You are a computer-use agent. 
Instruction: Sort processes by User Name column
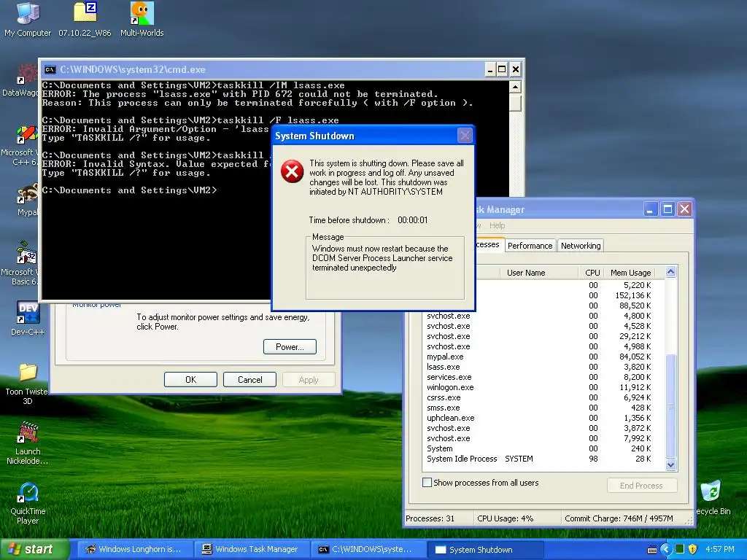[539, 273]
